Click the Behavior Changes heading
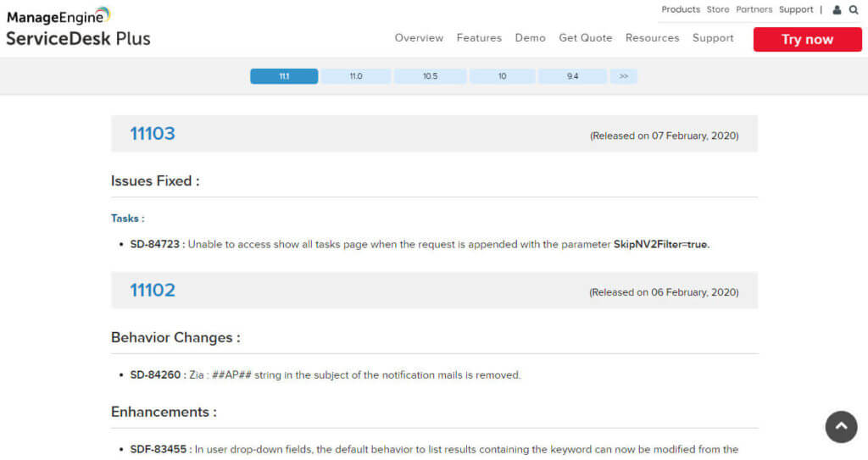The height and width of the screenshot is (460, 868). click(x=175, y=338)
